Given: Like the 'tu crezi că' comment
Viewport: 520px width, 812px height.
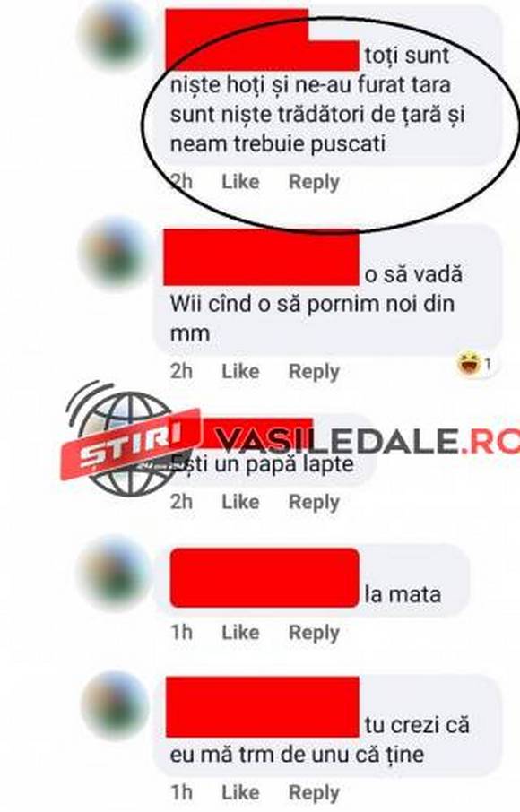Looking at the screenshot, I should click(240, 792).
